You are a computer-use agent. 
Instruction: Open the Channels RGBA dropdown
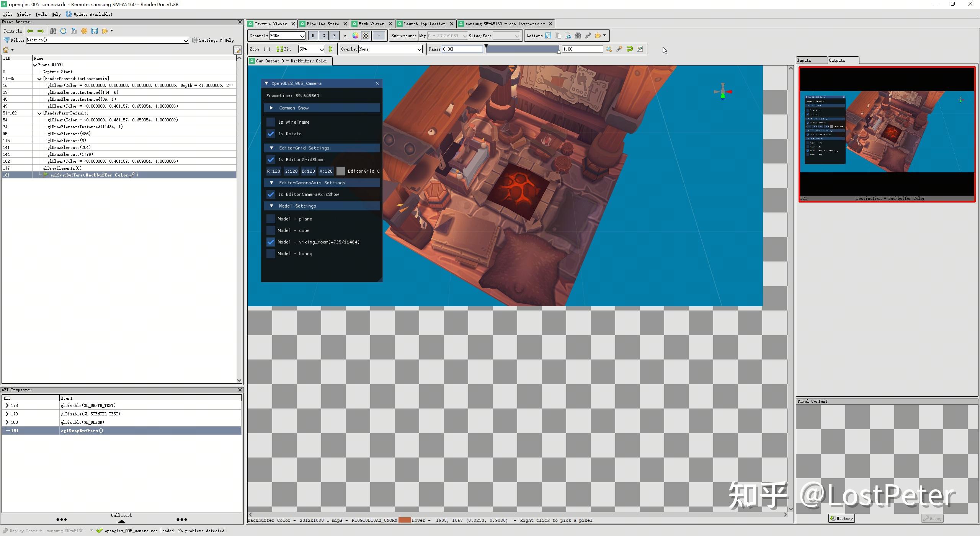[x=287, y=36]
